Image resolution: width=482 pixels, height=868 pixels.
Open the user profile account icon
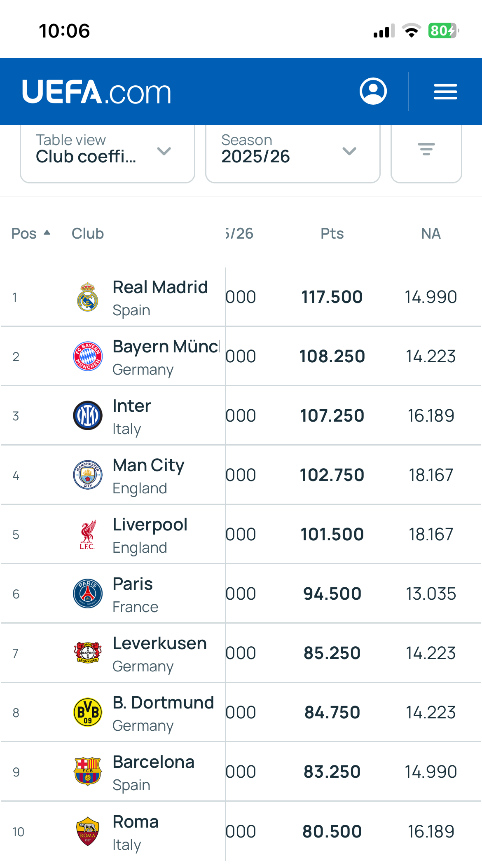point(373,91)
